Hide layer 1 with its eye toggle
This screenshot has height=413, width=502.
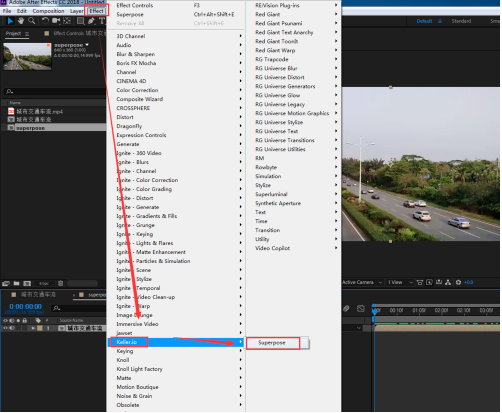click(5, 329)
